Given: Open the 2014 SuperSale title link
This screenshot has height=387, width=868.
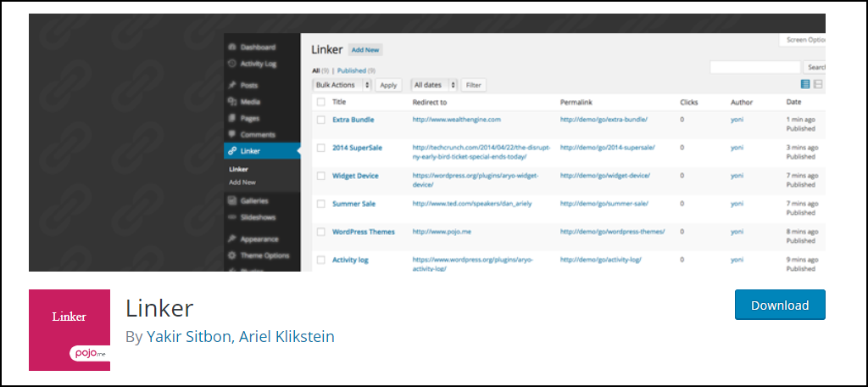Looking at the screenshot, I should tap(357, 148).
